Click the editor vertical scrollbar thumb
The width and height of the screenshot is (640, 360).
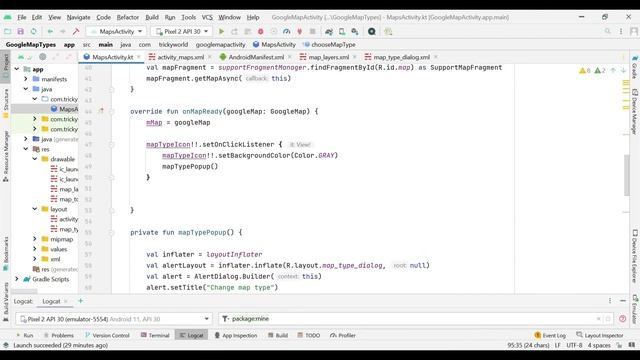pyautogui.click(x=627, y=175)
